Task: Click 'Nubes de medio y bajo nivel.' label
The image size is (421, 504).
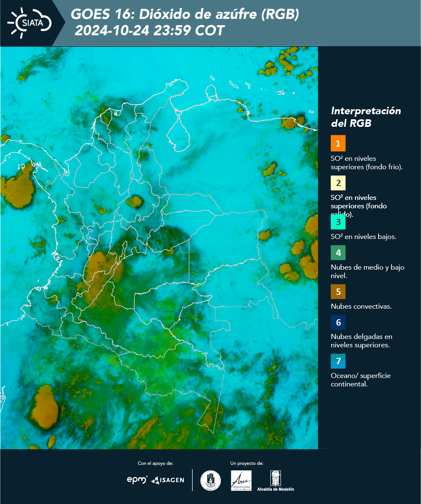Action: point(368,271)
